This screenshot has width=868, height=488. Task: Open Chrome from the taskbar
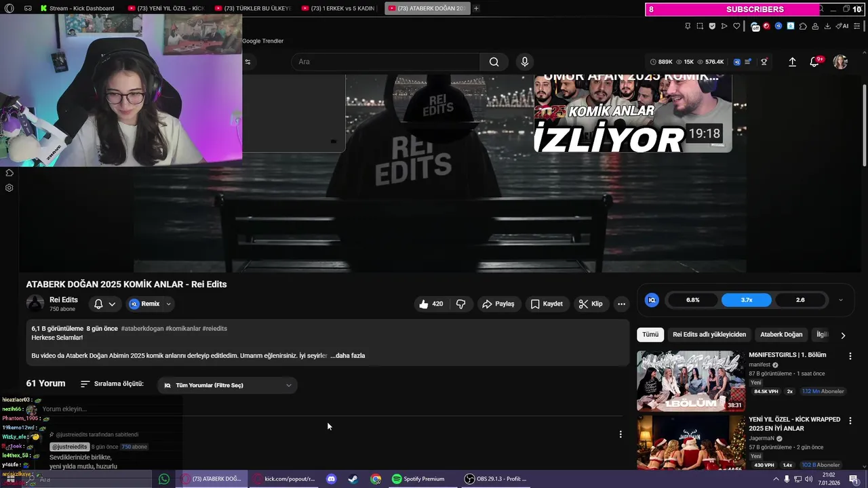tap(376, 479)
